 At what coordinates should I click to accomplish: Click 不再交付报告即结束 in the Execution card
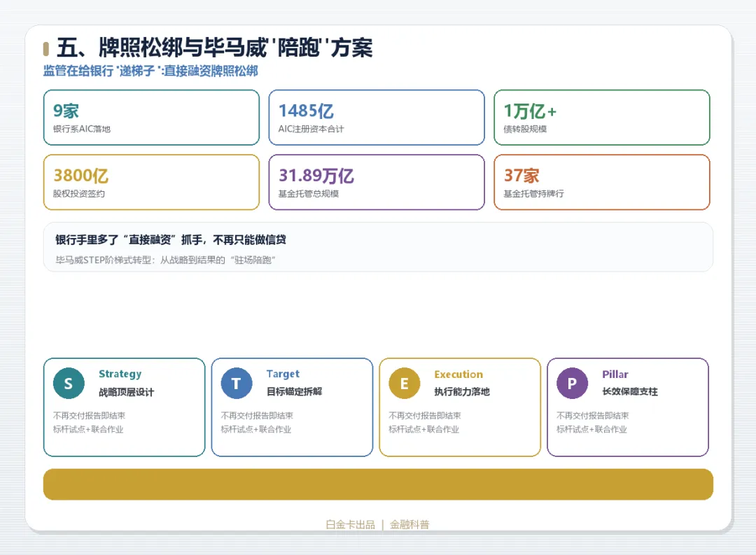pos(425,416)
